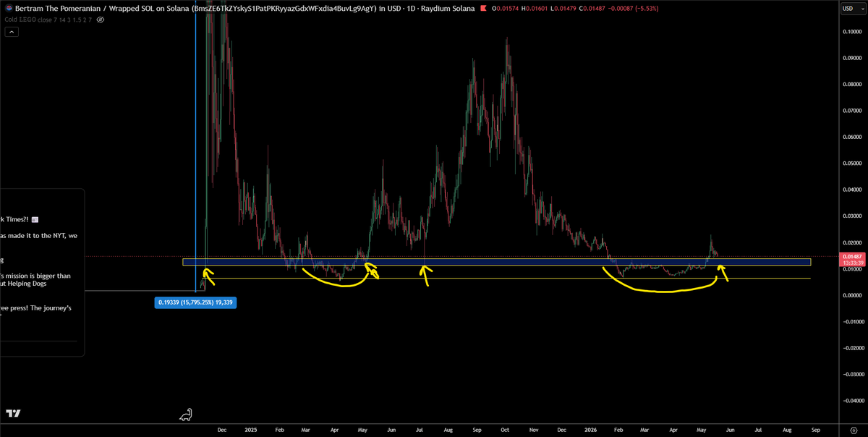Click the -0.04000 price scale label
The image size is (868, 437).
coord(852,400)
